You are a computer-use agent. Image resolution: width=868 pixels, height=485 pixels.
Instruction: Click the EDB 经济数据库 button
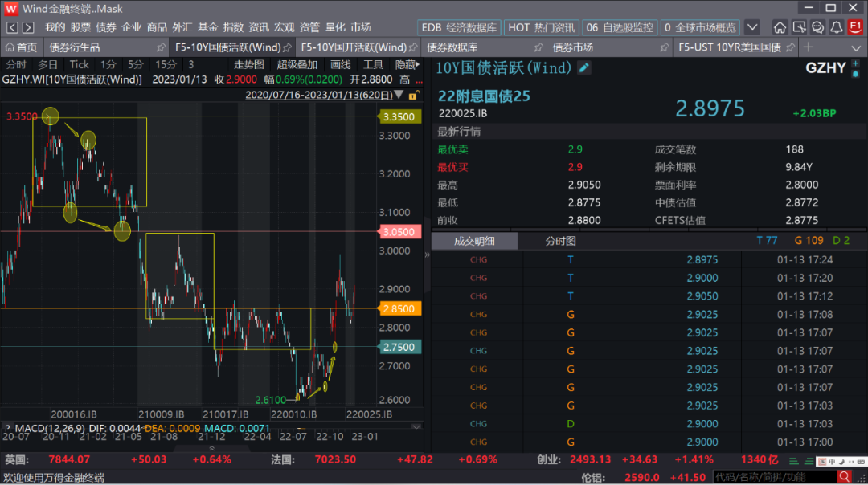tap(459, 27)
